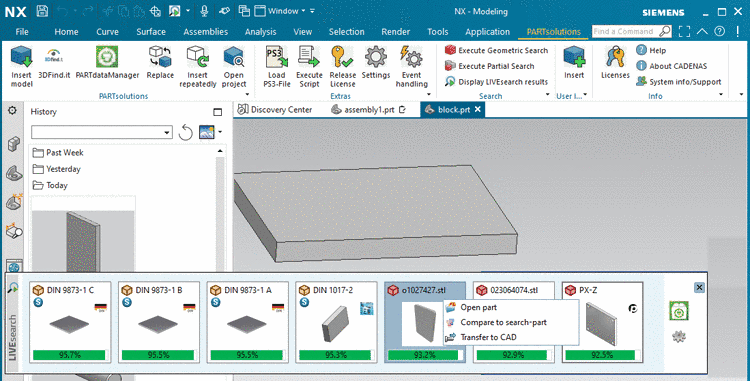The image size is (750, 381).
Task: Click the LIVEsearch magnifier icon
Action: (12, 288)
